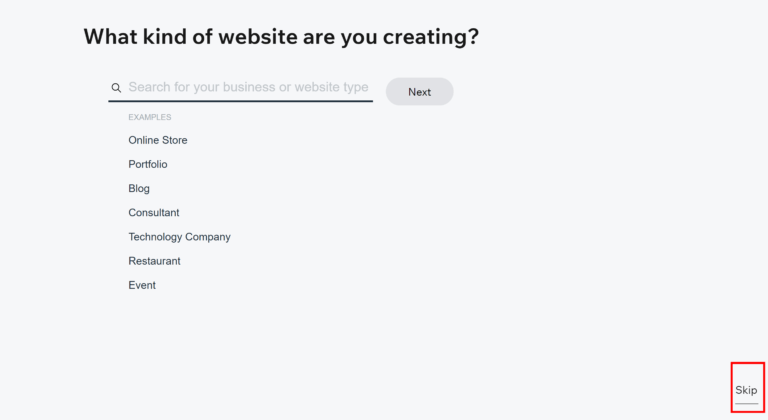Screen dimensions: 768x420
Task: Click the Skip link
Action: point(746,390)
